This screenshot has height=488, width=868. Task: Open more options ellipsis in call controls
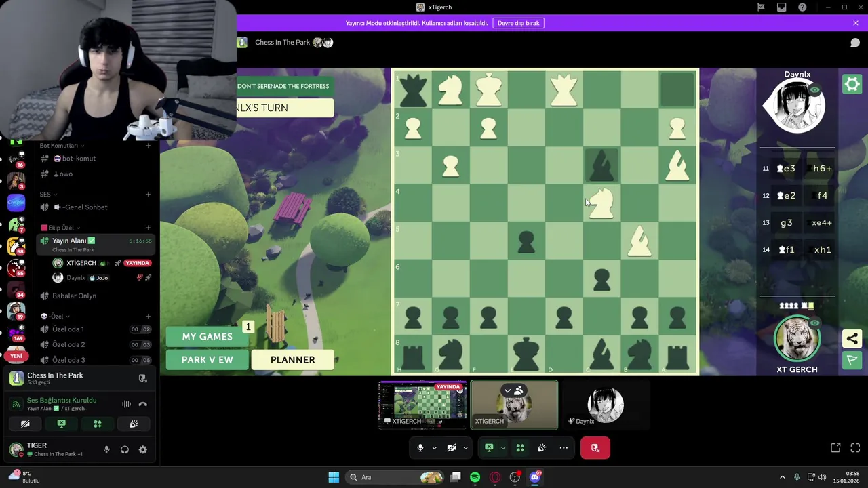[564, 448]
